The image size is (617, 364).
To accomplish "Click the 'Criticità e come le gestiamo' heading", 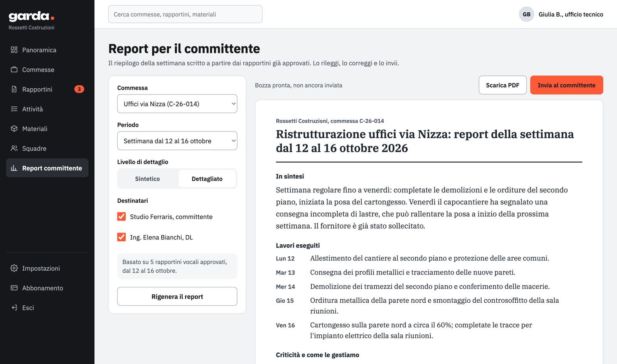I will tap(317, 355).
